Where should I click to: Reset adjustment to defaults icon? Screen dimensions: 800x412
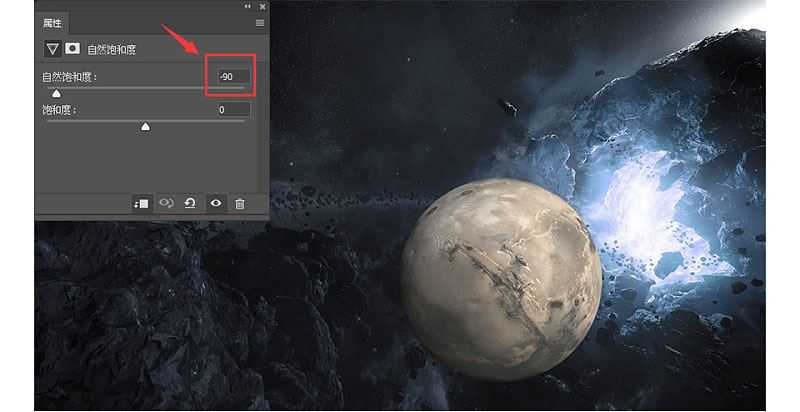coord(190,203)
